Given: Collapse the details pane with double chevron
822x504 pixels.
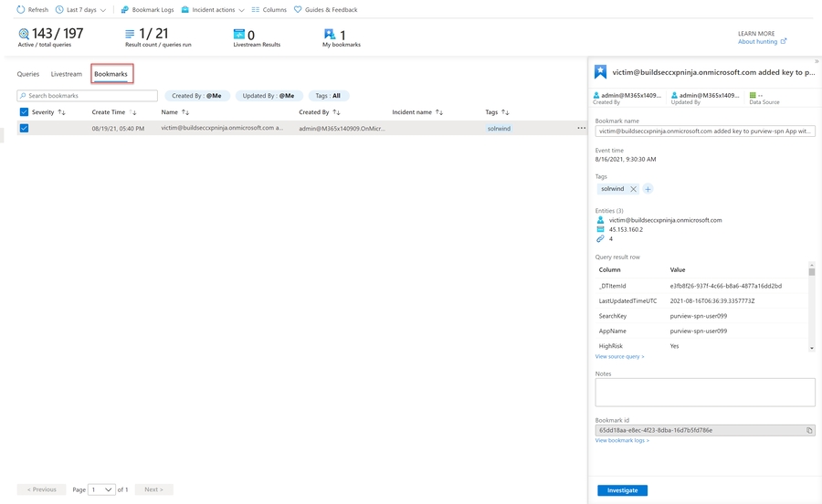Looking at the screenshot, I should (x=816, y=61).
